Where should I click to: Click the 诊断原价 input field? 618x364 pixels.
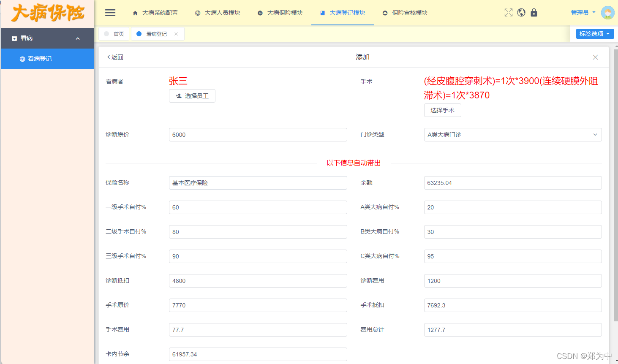258,135
